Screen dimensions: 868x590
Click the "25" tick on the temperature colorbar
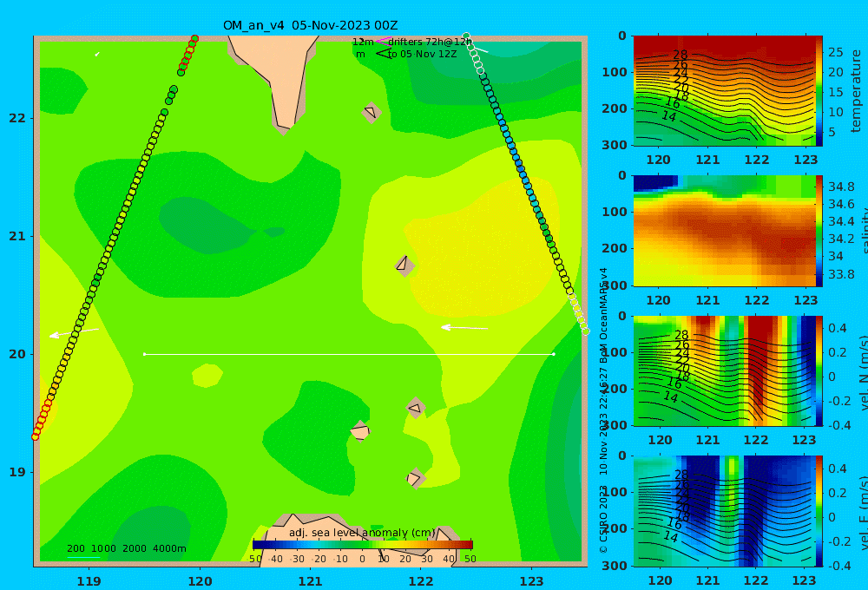click(x=836, y=53)
